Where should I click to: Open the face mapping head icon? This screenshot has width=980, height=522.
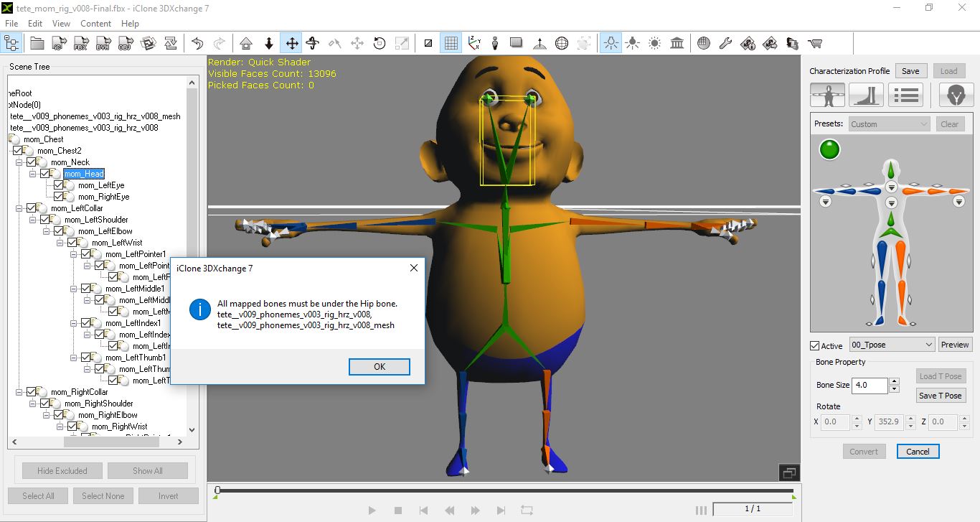point(956,95)
